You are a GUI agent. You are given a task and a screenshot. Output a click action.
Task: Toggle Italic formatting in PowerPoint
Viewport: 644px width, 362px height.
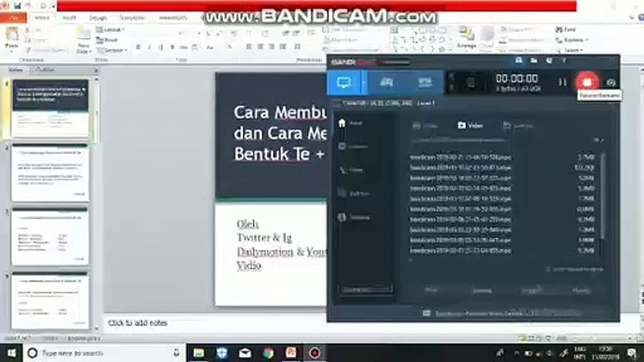pyautogui.click(x=149, y=47)
